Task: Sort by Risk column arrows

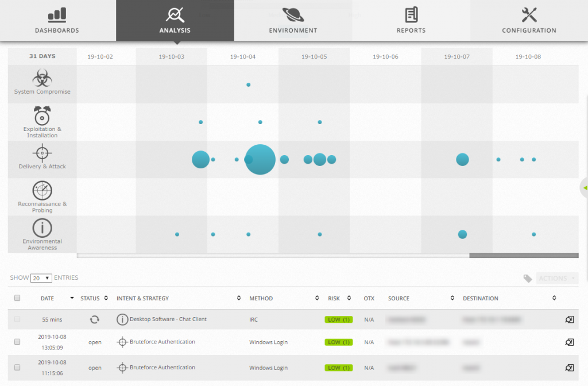Action: point(349,298)
